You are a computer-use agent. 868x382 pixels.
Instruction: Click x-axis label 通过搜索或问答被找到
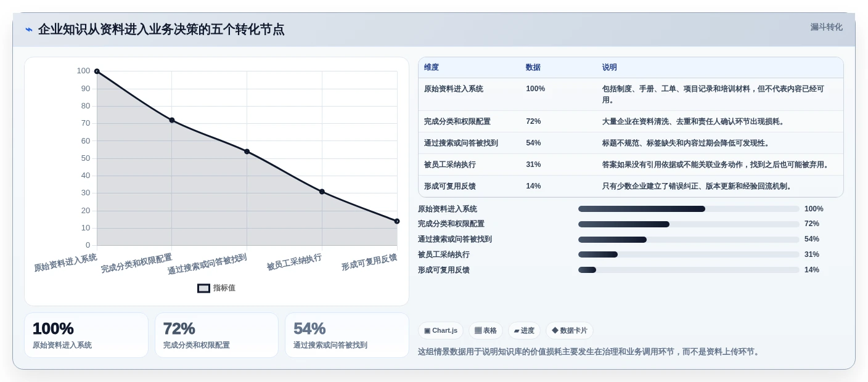pos(207,264)
